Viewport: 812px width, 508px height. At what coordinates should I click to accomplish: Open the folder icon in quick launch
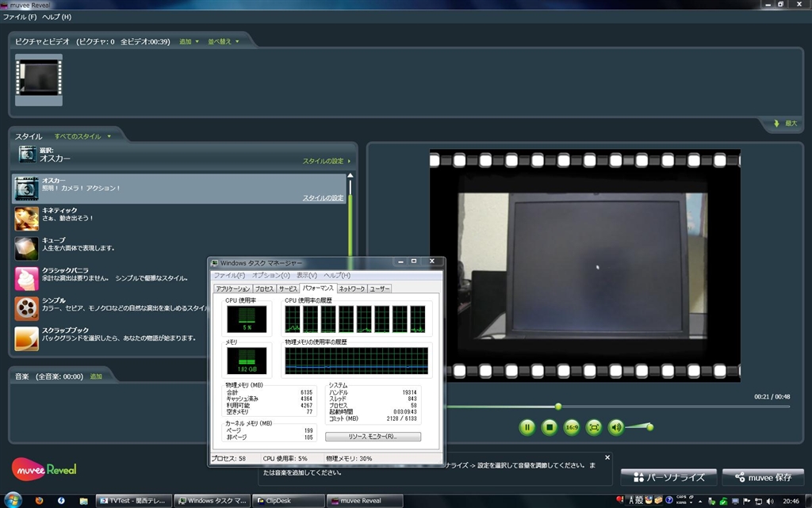point(83,501)
